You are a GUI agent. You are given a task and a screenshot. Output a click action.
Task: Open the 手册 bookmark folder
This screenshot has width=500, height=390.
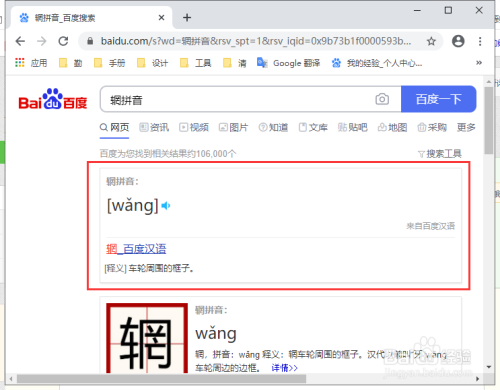(110, 63)
